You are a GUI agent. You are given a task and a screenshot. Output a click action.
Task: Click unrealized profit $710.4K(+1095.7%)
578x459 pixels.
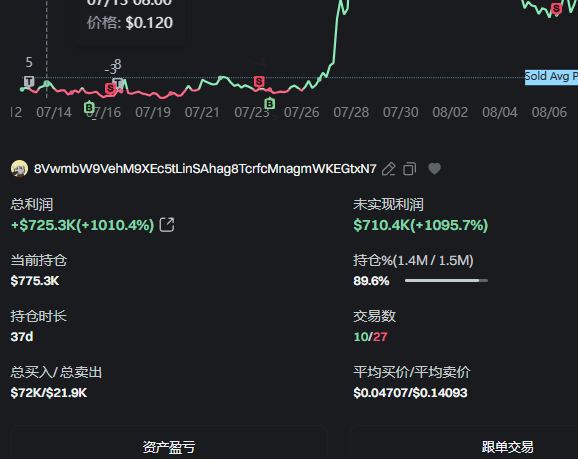421,225
